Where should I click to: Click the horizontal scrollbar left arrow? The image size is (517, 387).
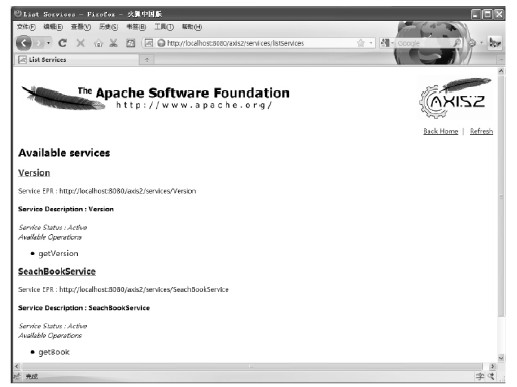[x=17, y=366]
